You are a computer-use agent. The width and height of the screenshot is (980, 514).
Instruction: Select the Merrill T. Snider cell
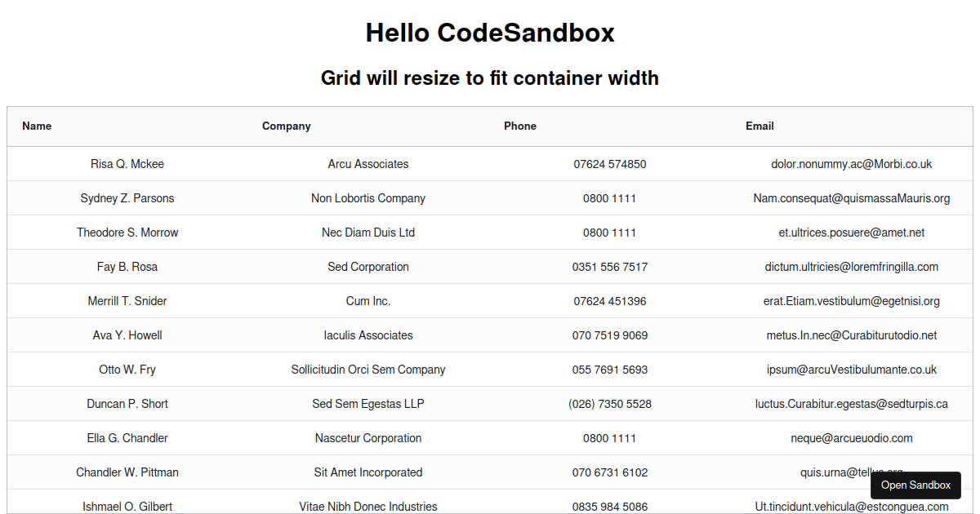click(127, 301)
